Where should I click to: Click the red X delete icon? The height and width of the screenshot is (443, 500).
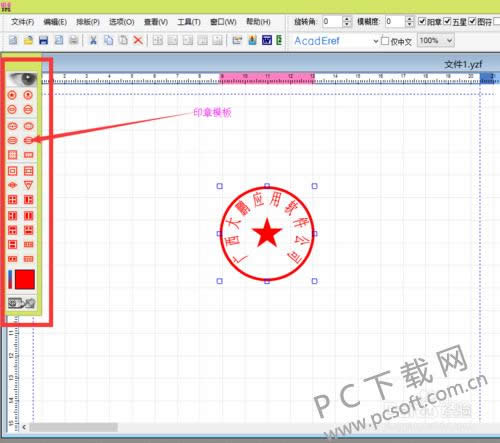pyautogui.click(x=138, y=40)
